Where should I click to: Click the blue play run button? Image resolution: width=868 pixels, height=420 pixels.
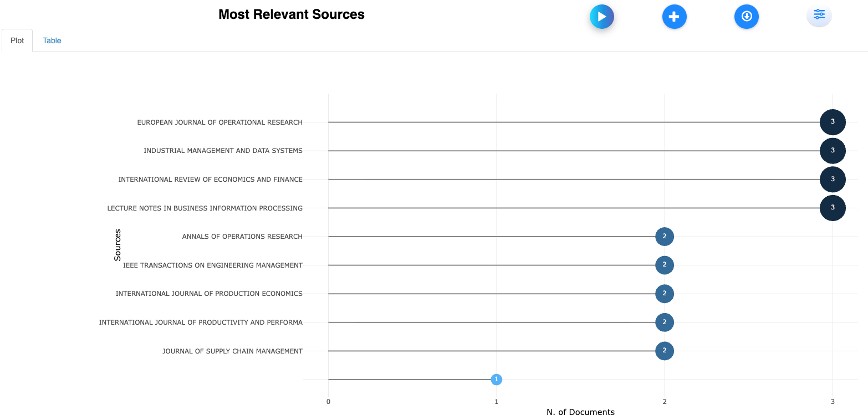click(601, 17)
